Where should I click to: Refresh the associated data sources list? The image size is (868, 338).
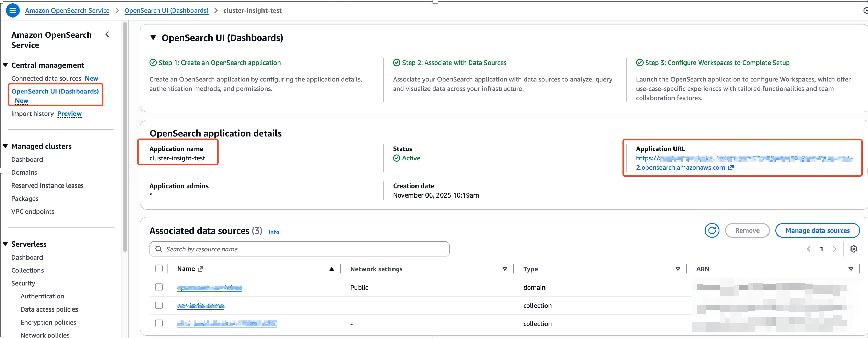click(x=712, y=230)
